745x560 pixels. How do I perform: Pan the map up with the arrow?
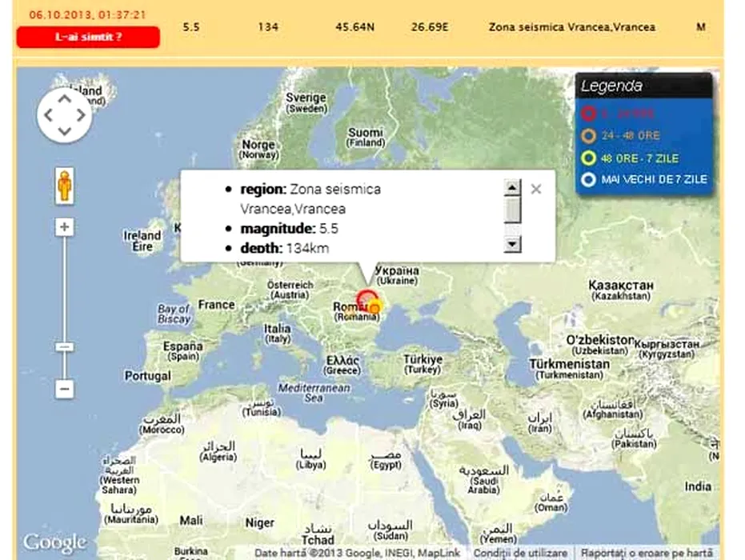tap(65, 98)
